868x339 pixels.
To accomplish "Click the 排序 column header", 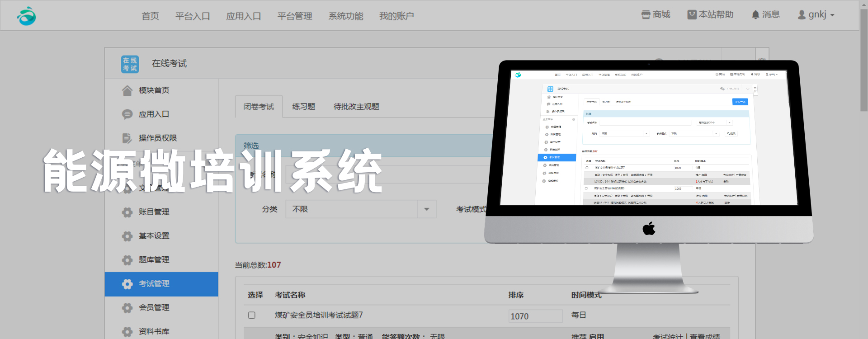I will click(x=516, y=295).
